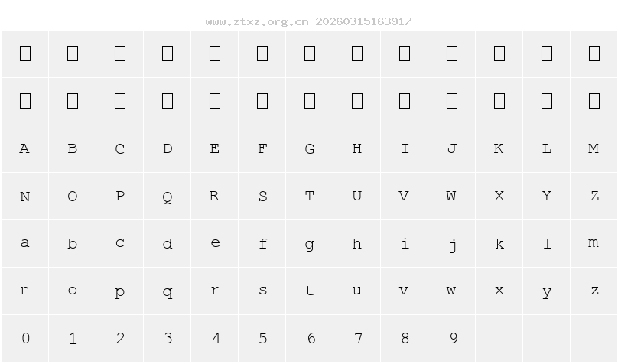Select the uppercase A glyph cell
The height and width of the screenshot is (364, 618).
(24, 149)
